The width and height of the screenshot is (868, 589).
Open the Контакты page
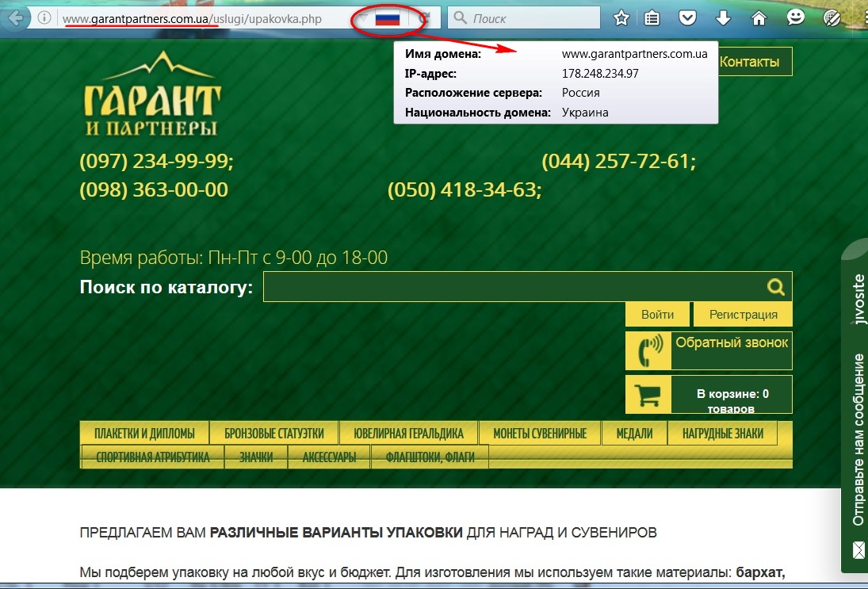click(749, 62)
